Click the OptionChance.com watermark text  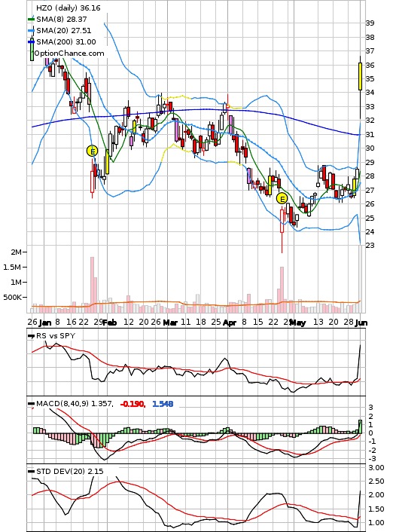click(69, 54)
